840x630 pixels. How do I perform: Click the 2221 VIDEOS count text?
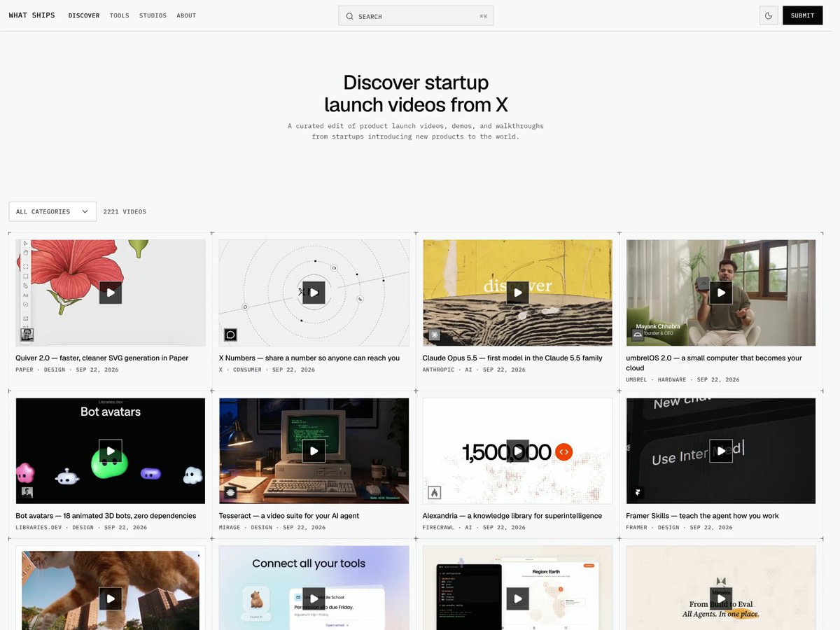point(125,211)
